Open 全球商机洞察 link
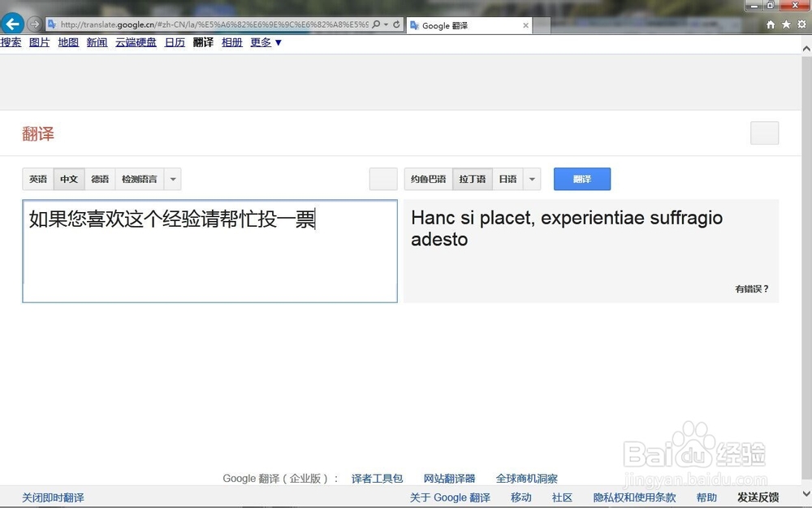The width and height of the screenshot is (812, 508). [527, 479]
